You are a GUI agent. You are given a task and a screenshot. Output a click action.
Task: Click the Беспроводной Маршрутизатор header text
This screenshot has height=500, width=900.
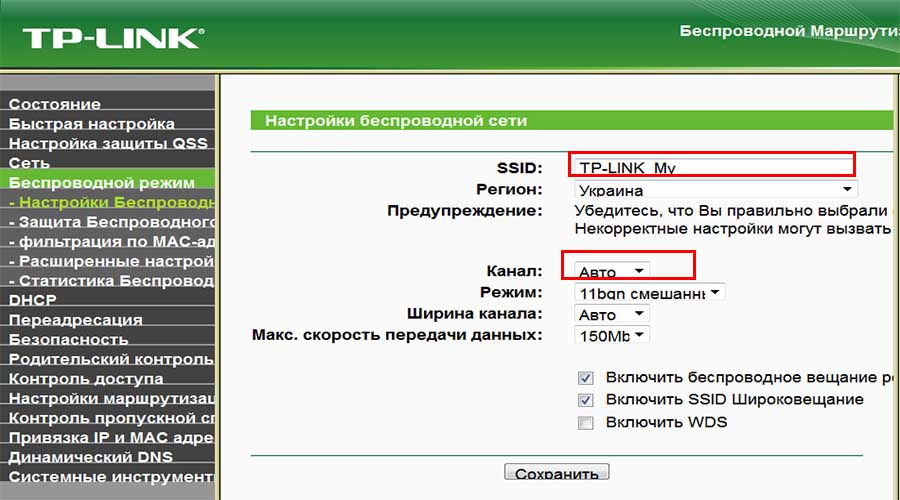pos(789,30)
